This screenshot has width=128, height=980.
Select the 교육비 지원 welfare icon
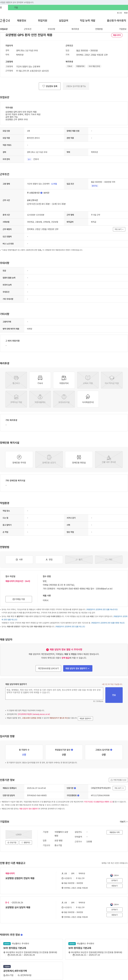(88, 380)
